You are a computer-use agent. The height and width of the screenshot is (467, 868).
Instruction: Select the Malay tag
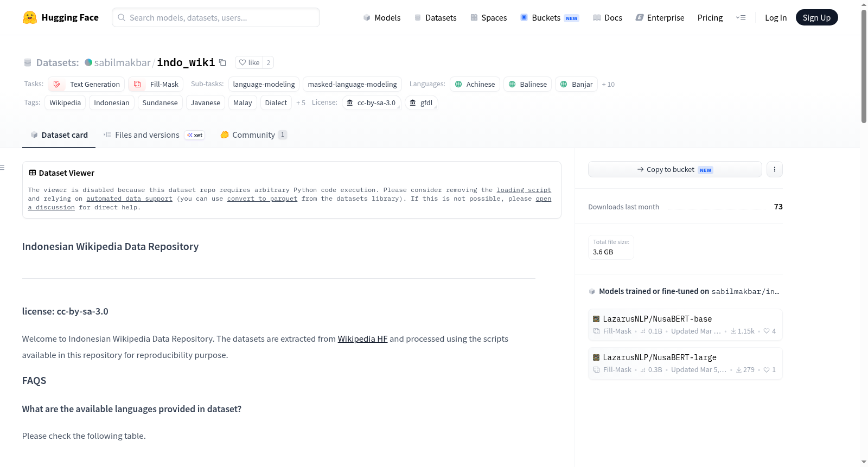coord(242,103)
